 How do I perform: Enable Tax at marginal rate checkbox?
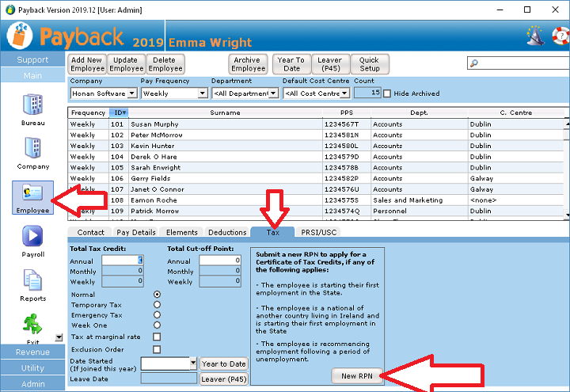click(157, 337)
